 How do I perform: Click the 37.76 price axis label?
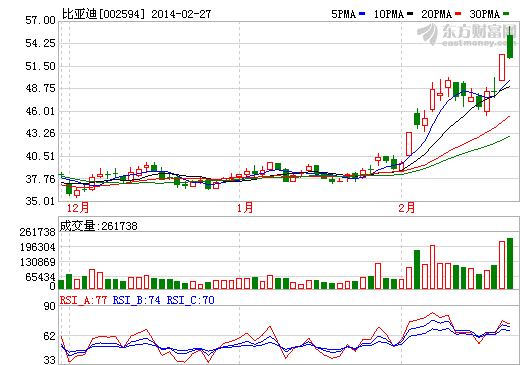tap(40, 179)
